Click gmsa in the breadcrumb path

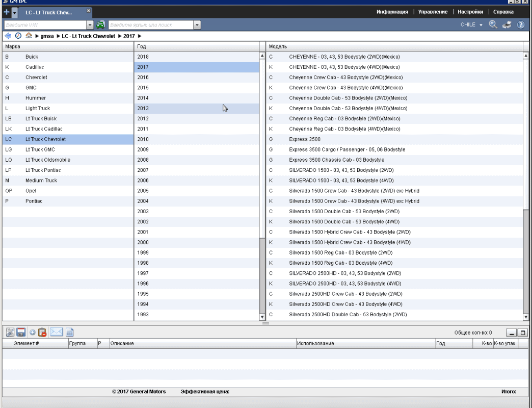pos(47,36)
